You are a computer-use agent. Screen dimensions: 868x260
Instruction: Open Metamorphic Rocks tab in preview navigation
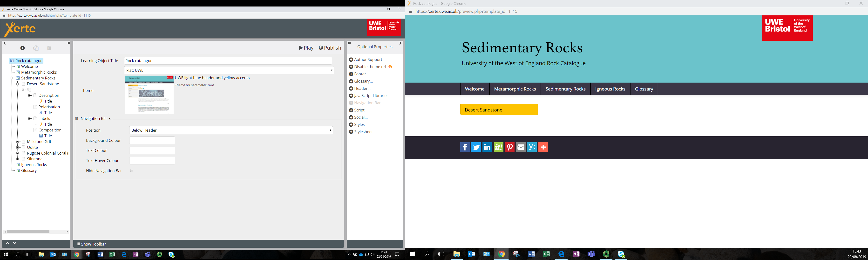pyautogui.click(x=515, y=89)
